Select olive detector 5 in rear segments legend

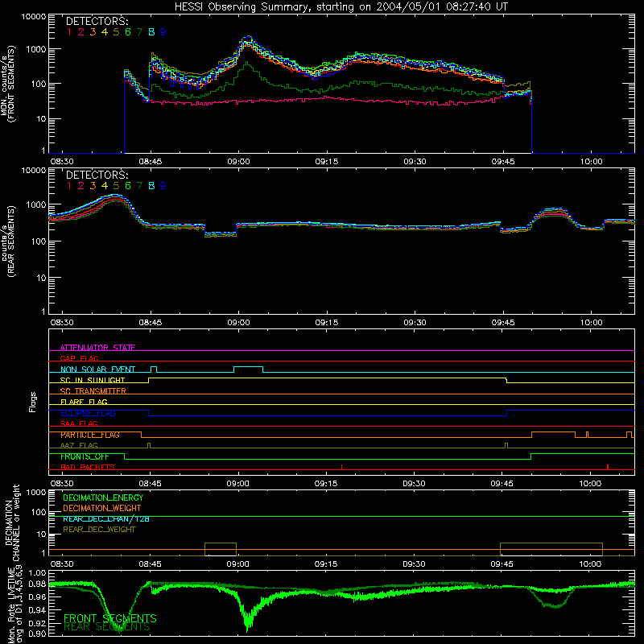116,186
